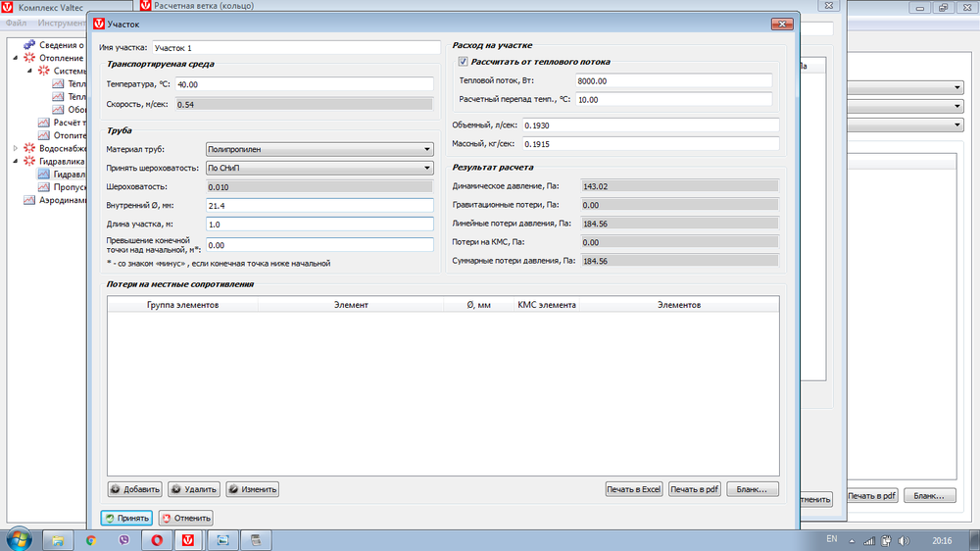Click the Windows Start orb
This screenshot has height=551, width=980.
coord(19,539)
